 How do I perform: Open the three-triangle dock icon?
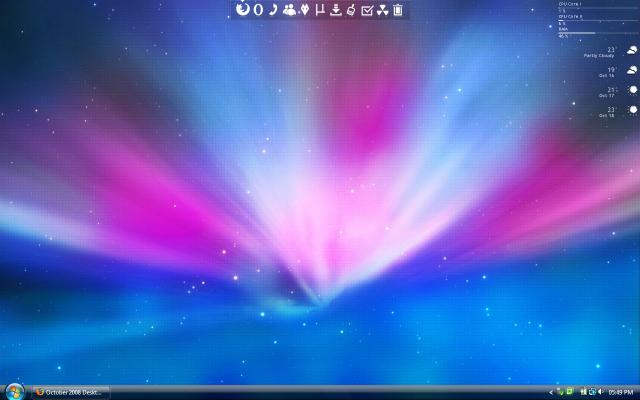pyautogui.click(x=382, y=10)
